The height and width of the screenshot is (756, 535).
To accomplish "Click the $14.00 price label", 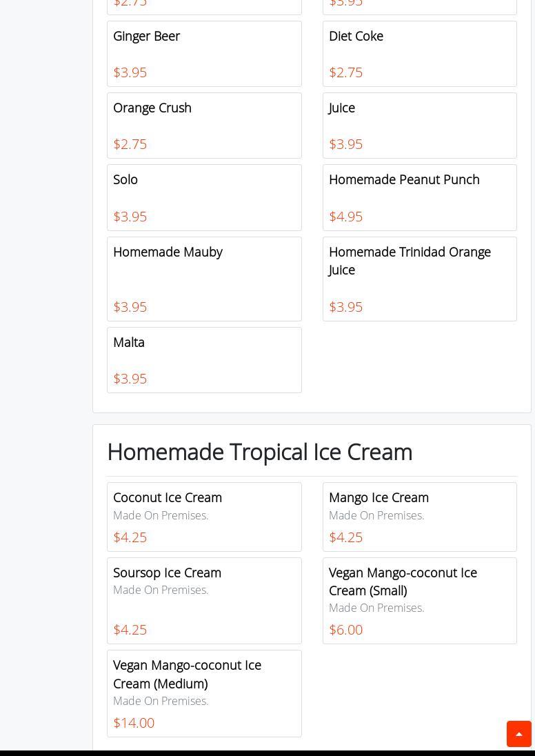I will [x=134, y=723].
